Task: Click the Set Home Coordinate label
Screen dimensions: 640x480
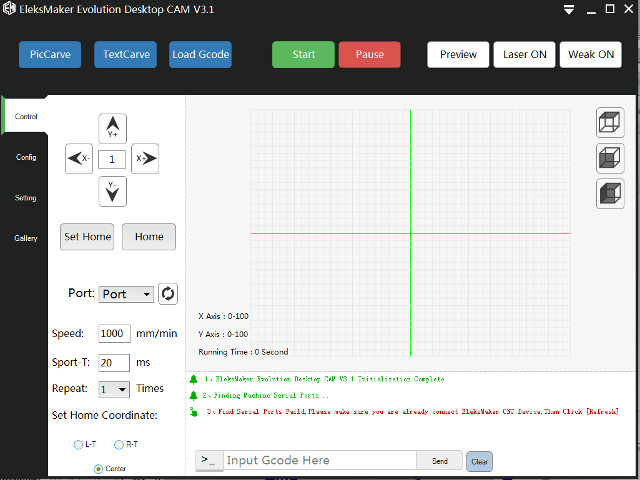Action: click(104, 415)
